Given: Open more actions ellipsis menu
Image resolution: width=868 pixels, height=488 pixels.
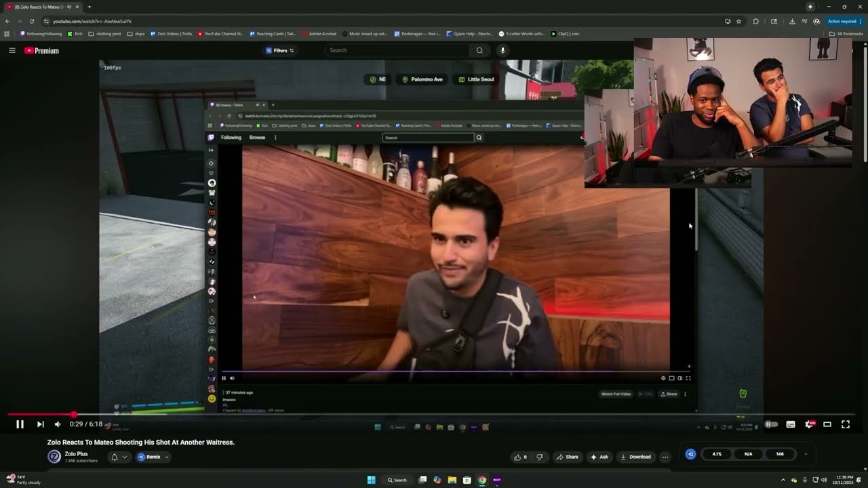Looking at the screenshot, I should (x=665, y=457).
